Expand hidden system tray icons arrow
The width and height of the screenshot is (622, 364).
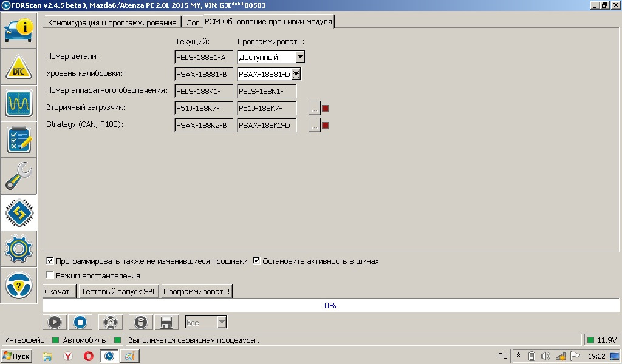point(518,356)
